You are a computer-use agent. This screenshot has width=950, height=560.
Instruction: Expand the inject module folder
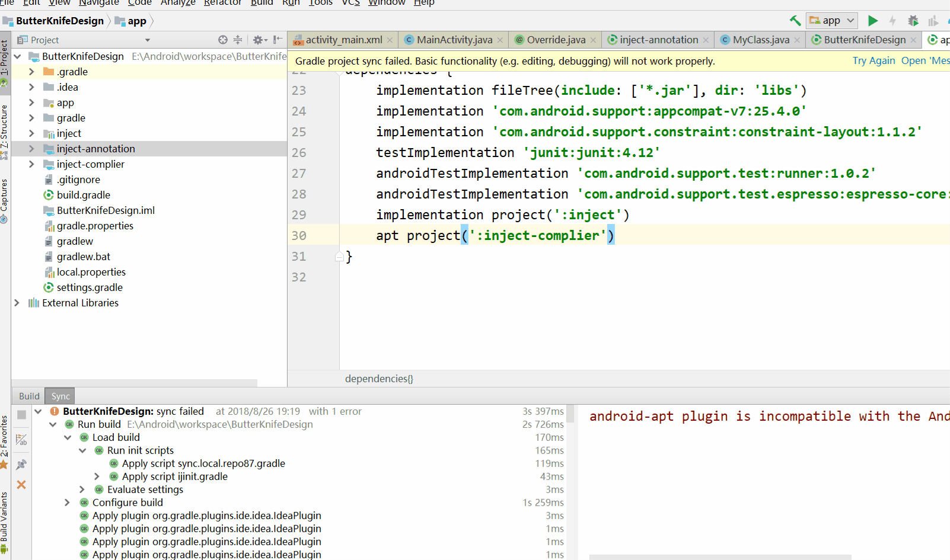31,133
